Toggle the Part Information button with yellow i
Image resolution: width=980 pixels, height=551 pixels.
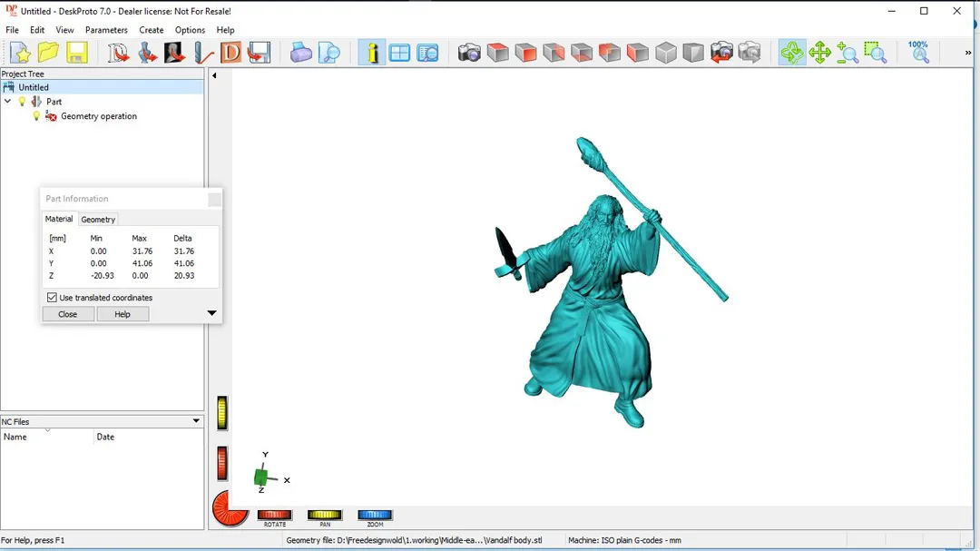372,53
